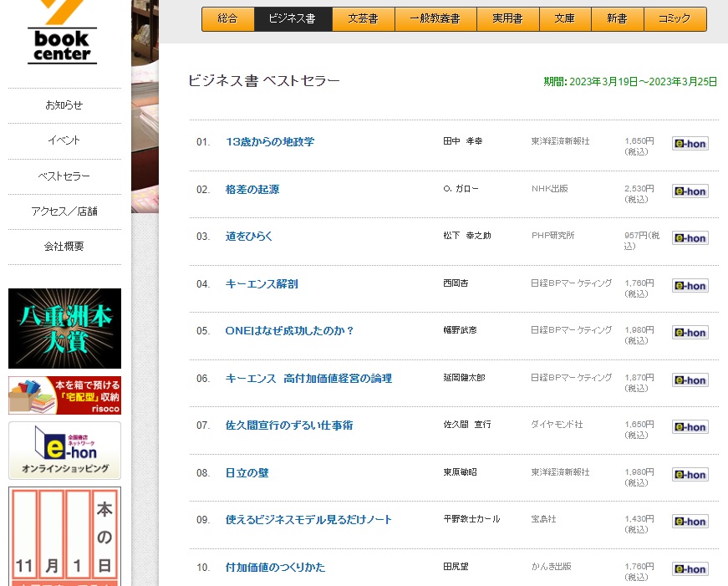728x586 pixels.
Task: Select the ビジネス書 tab
Action: click(x=293, y=19)
